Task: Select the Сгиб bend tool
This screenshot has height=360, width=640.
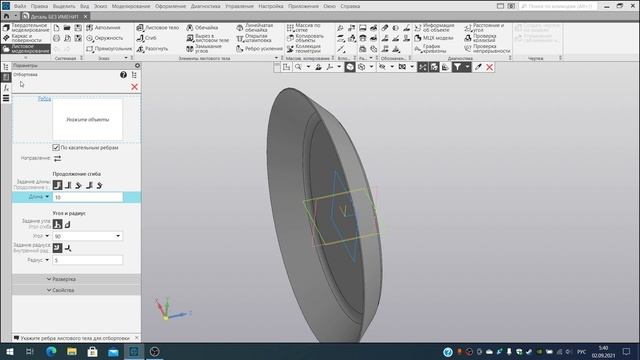Action: (x=147, y=38)
